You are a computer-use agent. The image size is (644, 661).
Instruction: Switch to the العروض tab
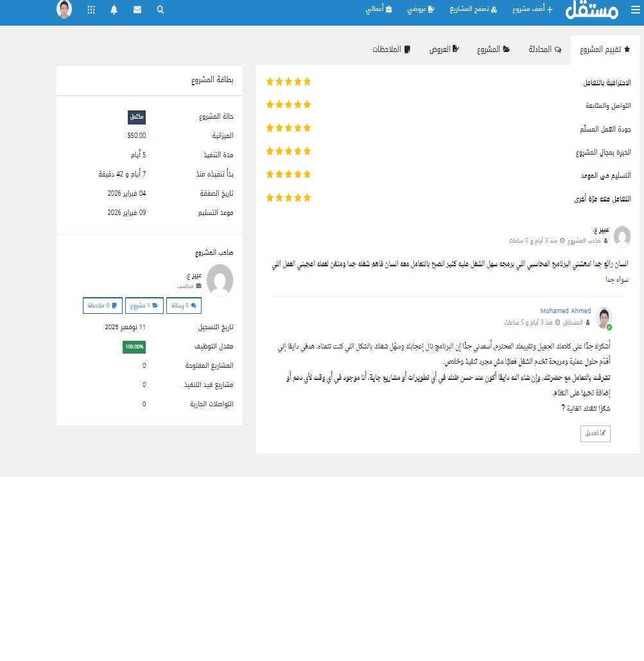[x=444, y=50]
